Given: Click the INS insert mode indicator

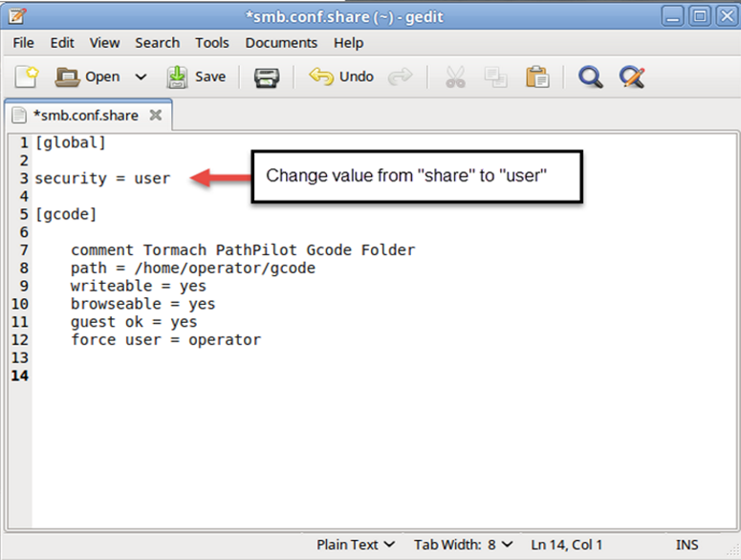Looking at the screenshot, I should click(x=687, y=545).
